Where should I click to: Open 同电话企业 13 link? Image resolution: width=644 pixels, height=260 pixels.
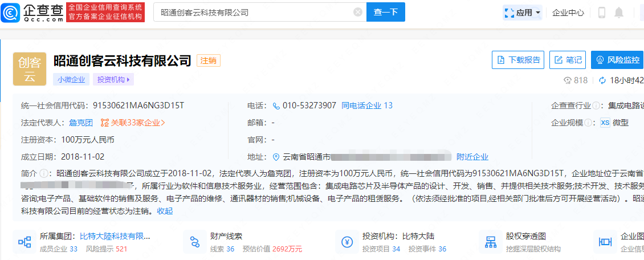pyautogui.click(x=367, y=105)
